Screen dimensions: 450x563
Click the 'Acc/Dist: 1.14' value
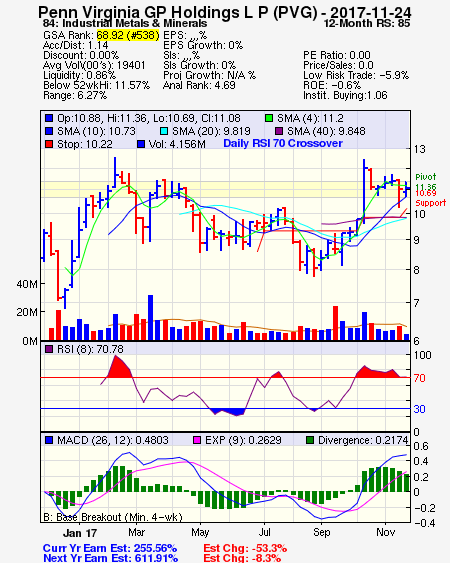(75, 45)
